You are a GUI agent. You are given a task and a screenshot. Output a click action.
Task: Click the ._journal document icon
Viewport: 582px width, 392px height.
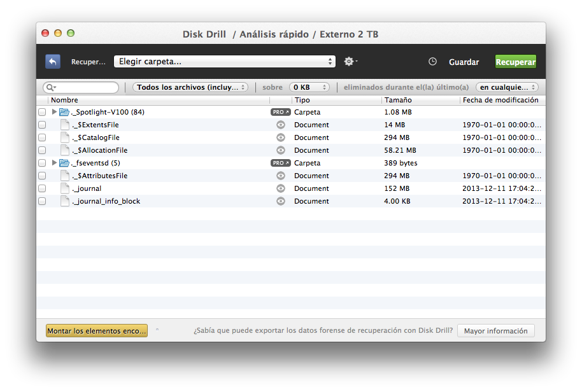coord(65,188)
